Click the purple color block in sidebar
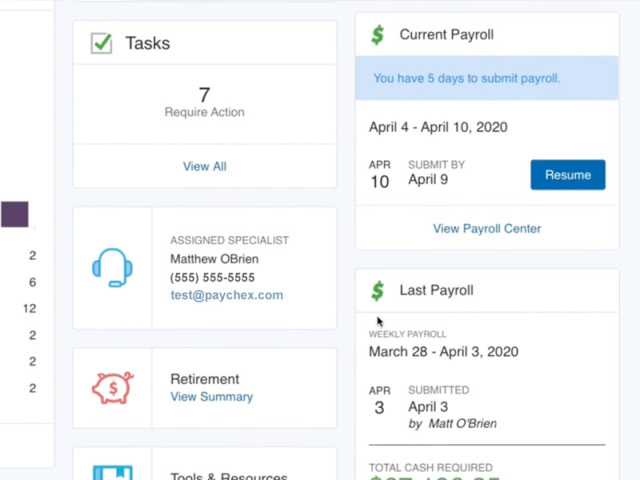The image size is (640, 480). pos(15,214)
